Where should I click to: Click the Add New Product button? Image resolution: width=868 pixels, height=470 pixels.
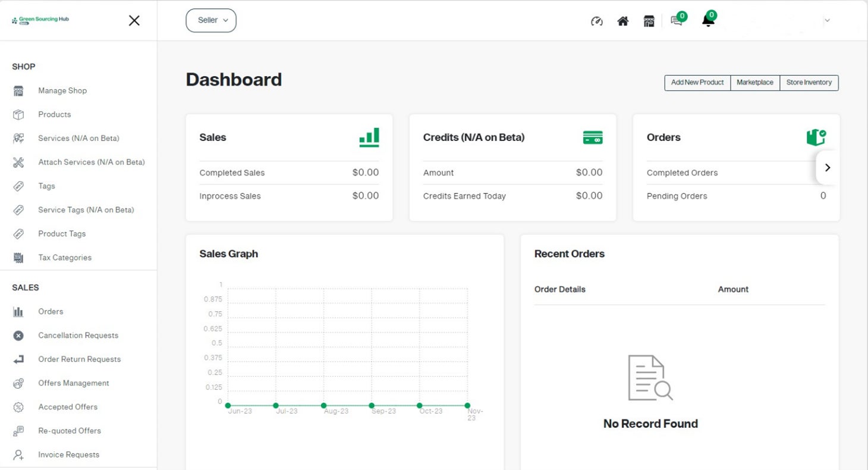697,83
